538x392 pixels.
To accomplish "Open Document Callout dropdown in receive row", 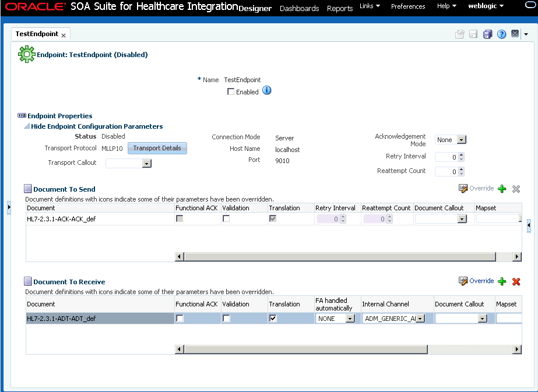I will click(483, 319).
